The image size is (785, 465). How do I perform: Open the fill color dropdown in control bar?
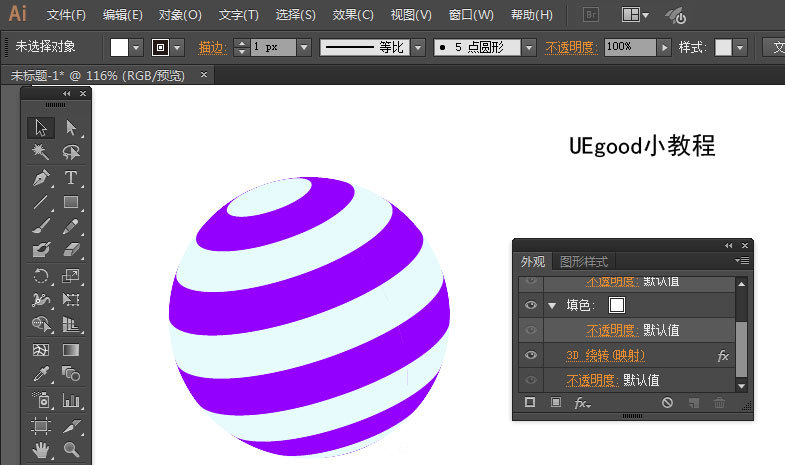pos(136,48)
